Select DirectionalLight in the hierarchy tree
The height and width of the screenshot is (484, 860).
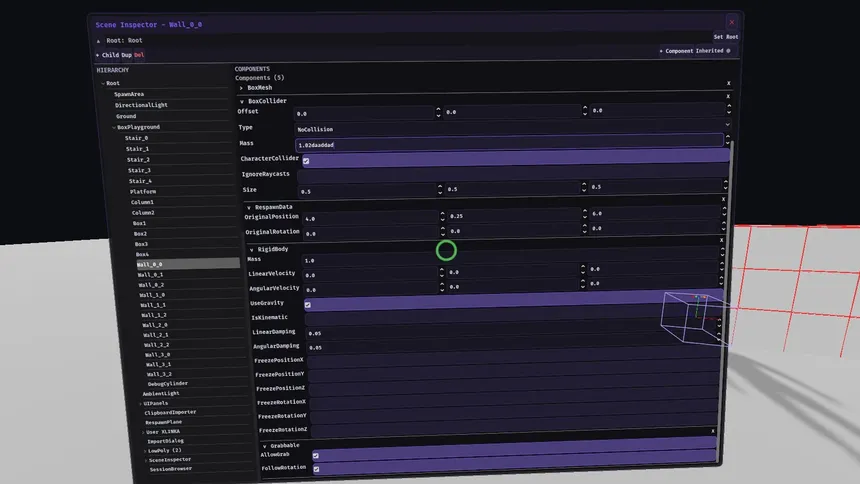[141, 105]
